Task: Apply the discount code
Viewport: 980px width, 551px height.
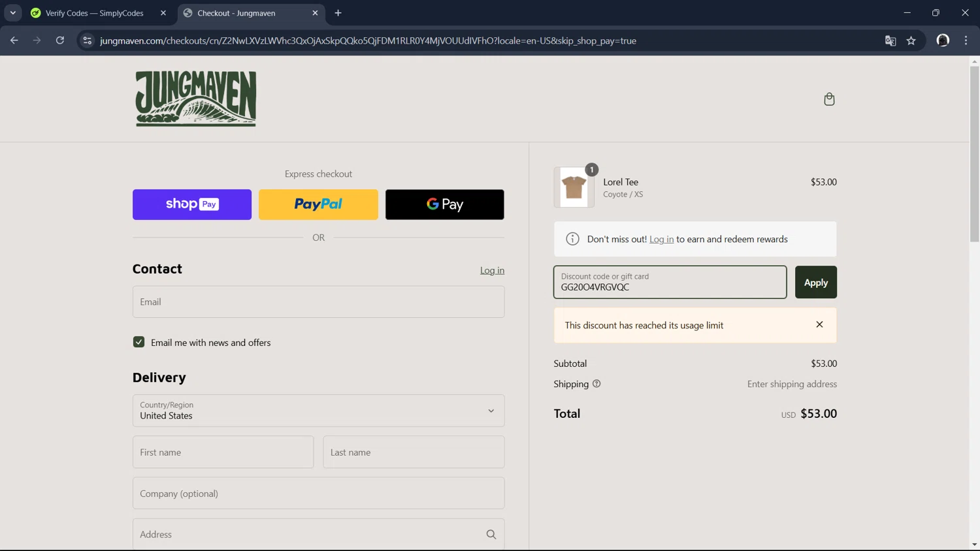Action: click(816, 282)
